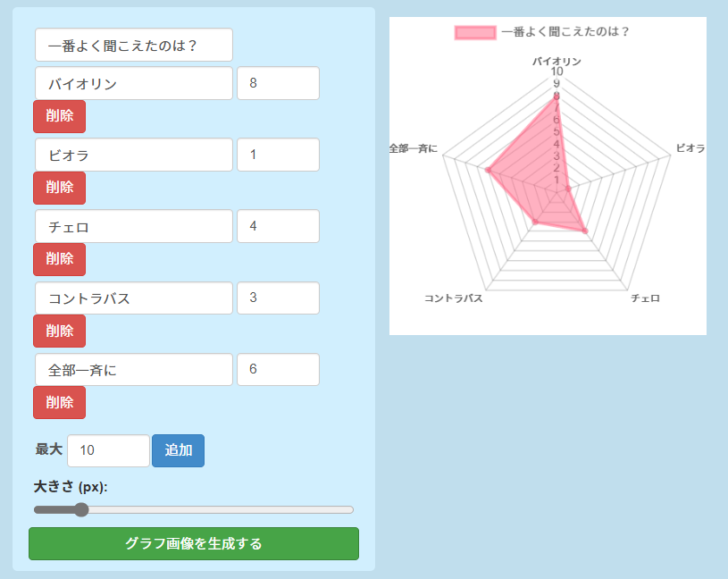Click the size slider handle
Viewport: 728px width, 579px height.
tap(81, 510)
